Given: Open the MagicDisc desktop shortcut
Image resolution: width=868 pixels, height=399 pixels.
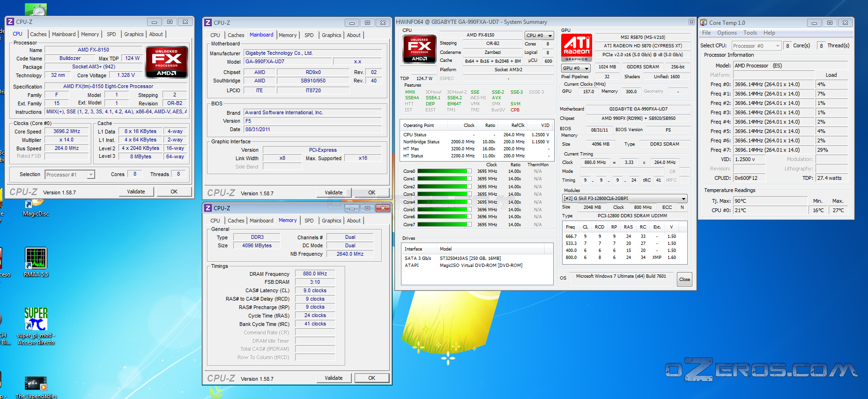Looking at the screenshot, I should point(36,206).
